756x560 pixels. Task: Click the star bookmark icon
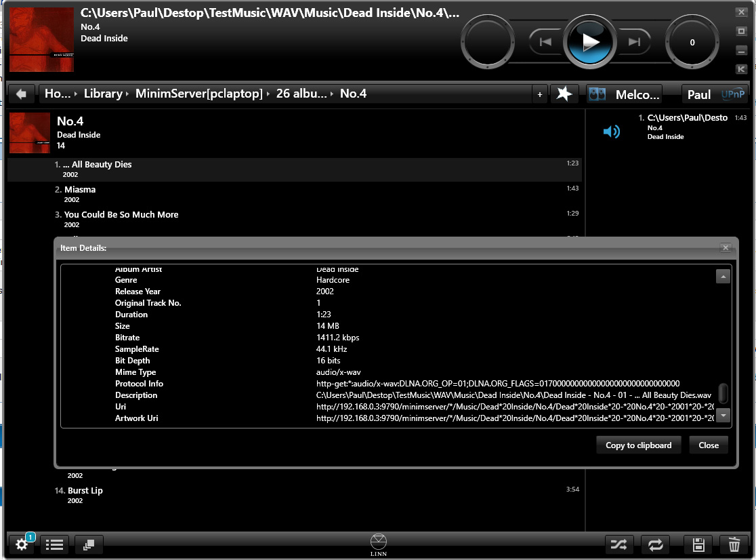click(564, 94)
